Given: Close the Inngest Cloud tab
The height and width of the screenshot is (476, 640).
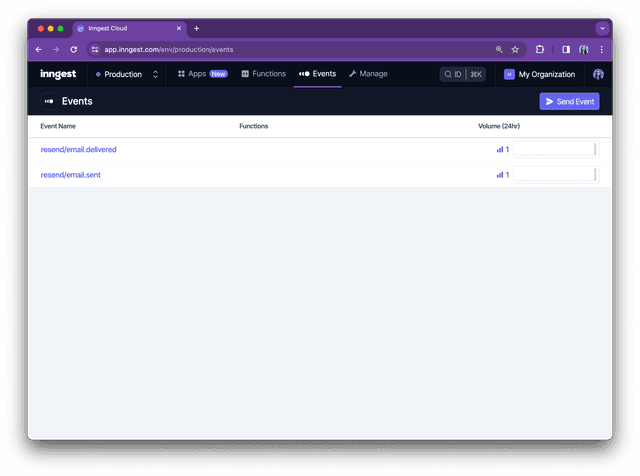Looking at the screenshot, I should pos(179,28).
